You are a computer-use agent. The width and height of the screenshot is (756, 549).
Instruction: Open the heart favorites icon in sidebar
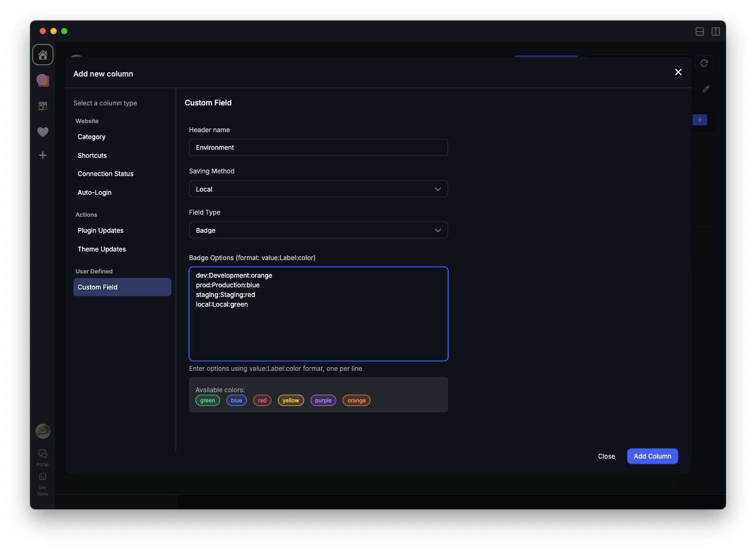click(x=43, y=132)
